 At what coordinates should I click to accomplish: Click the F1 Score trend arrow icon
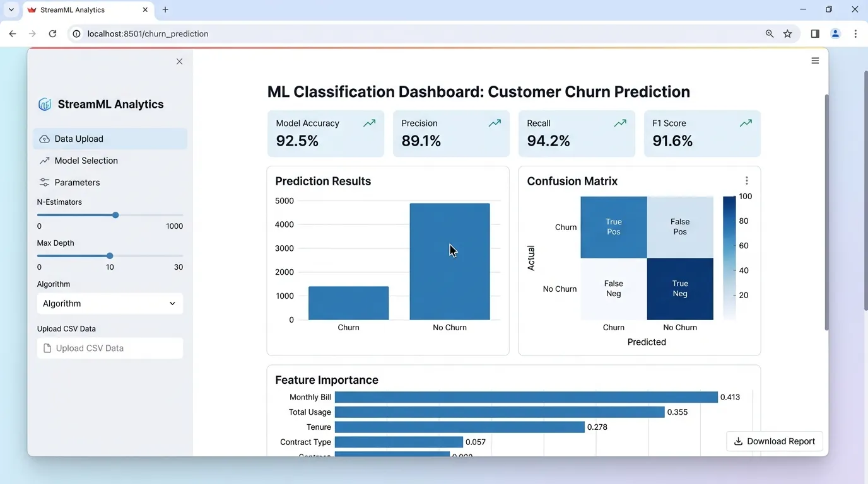[x=746, y=124]
